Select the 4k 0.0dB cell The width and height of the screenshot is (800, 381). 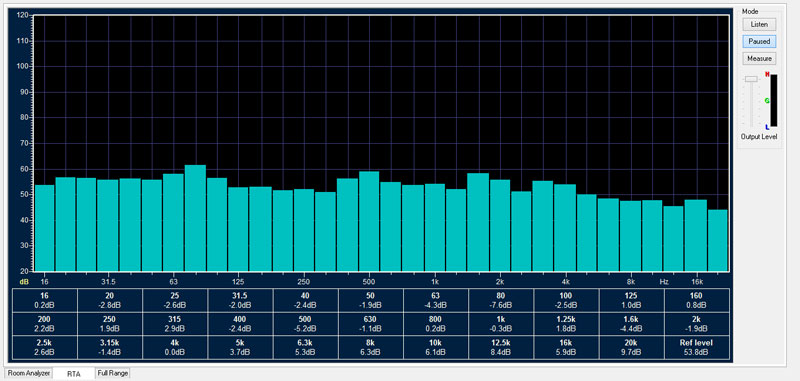(x=175, y=347)
